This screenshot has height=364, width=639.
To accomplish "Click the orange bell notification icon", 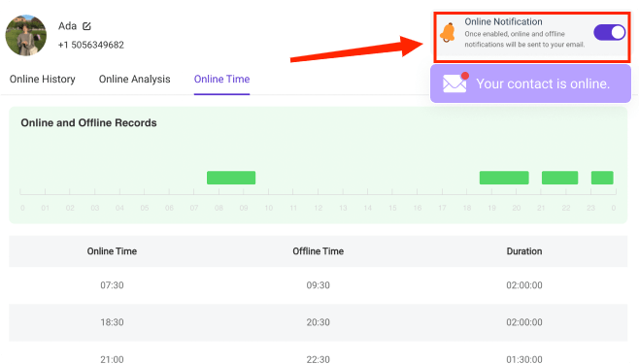I will pyautogui.click(x=448, y=33).
